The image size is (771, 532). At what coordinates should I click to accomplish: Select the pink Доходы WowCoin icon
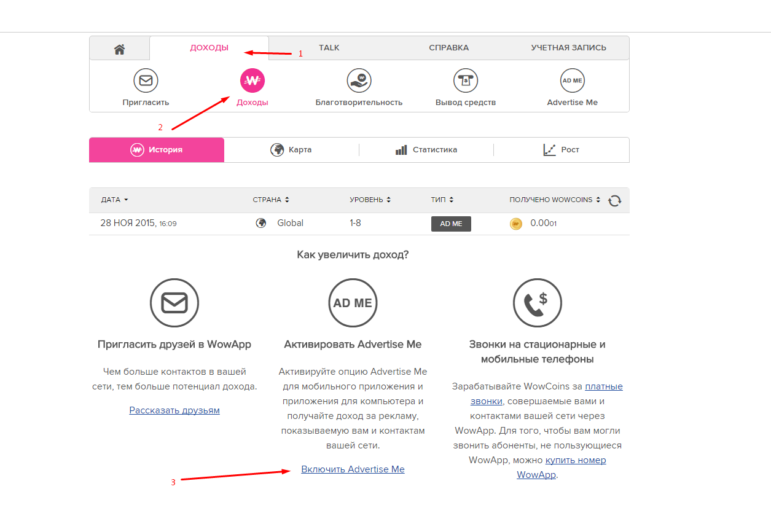click(x=252, y=80)
